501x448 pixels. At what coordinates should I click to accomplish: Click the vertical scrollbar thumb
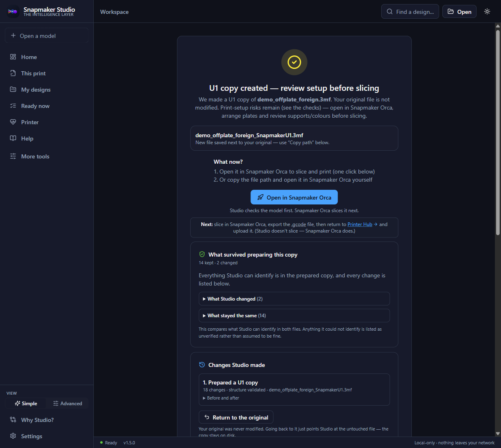pyautogui.click(x=498, y=132)
